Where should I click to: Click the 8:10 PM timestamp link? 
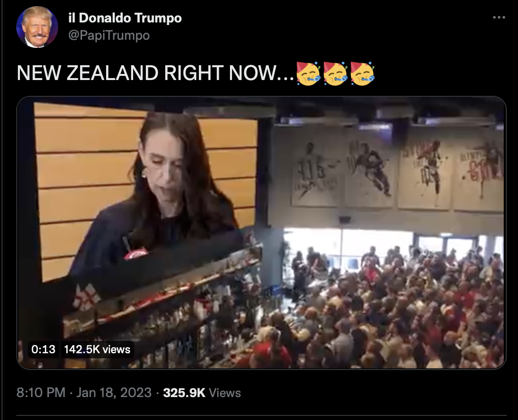[x=41, y=392]
